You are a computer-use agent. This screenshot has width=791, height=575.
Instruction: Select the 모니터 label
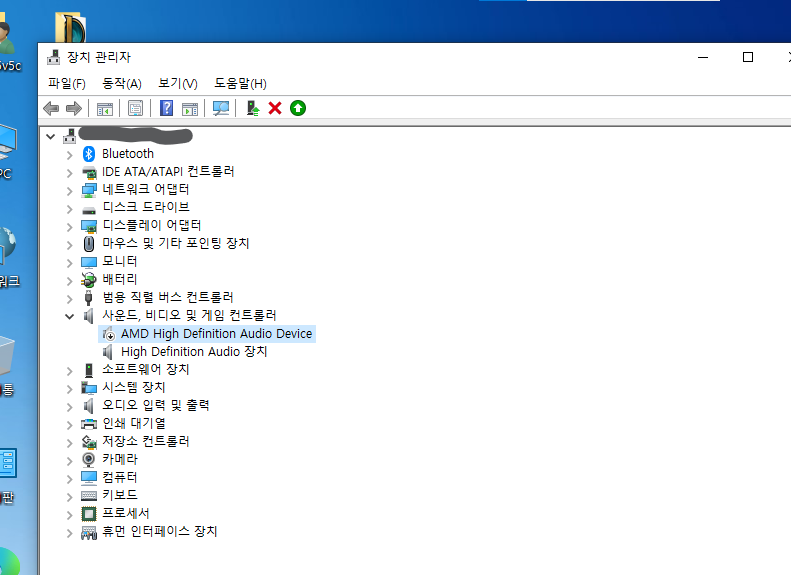[120, 261]
